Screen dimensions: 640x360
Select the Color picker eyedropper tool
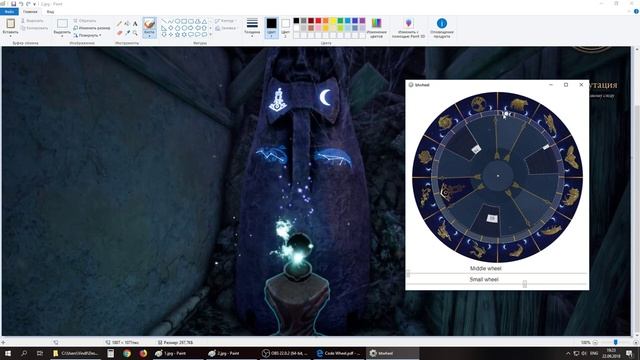127,32
